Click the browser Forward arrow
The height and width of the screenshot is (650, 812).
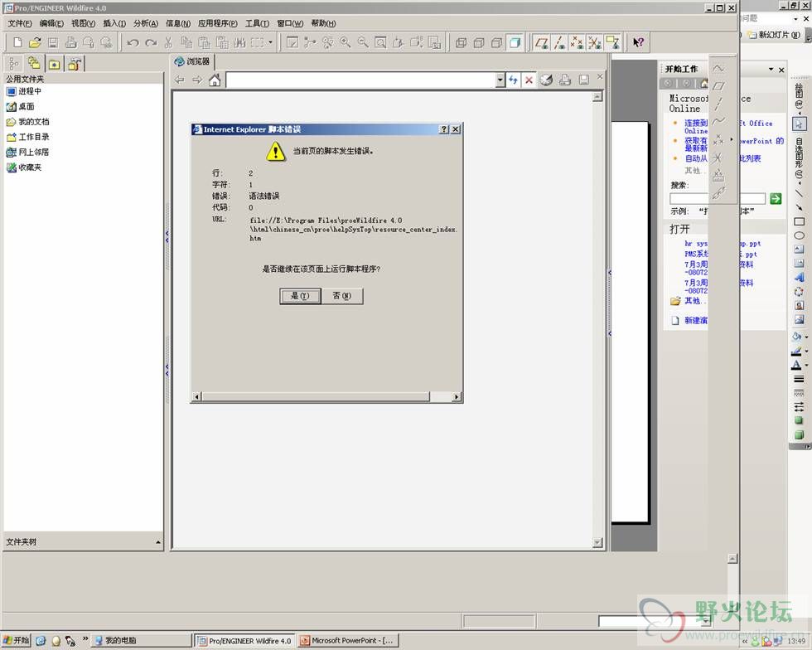click(x=197, y=80)
